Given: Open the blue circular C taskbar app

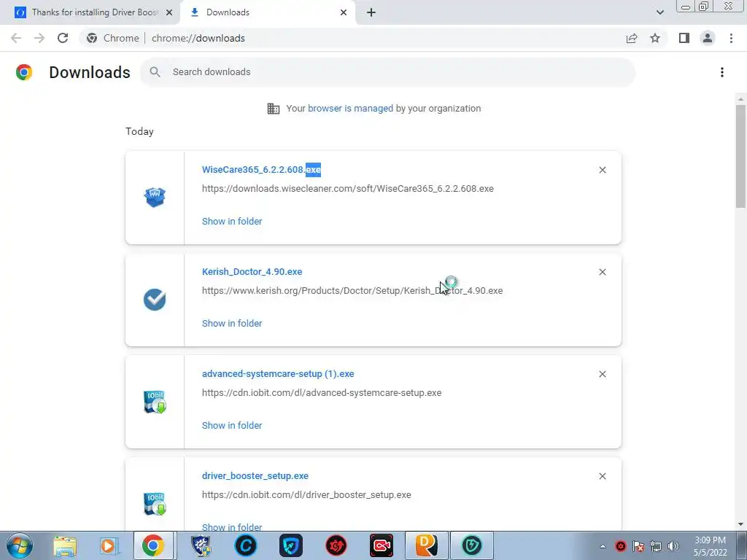Looking at the screenshot, I should coord(246,545).
